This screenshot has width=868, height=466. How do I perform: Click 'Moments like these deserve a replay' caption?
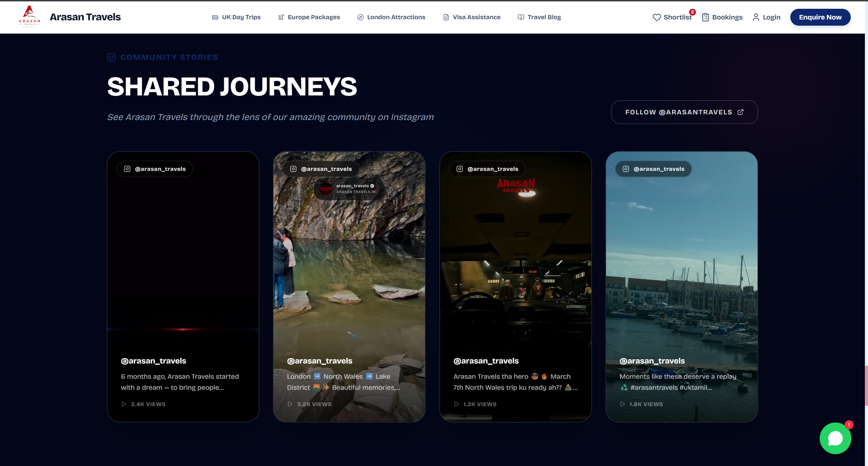tap(678, 382)
